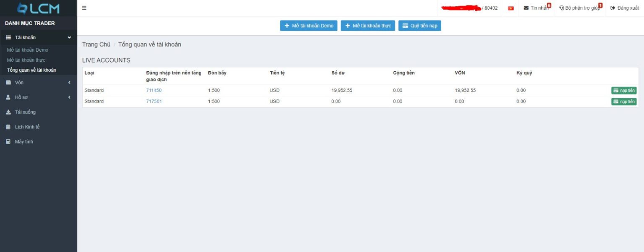Open account login 711450 link
This screenshot has height=252, width=644.
point(154,90)
